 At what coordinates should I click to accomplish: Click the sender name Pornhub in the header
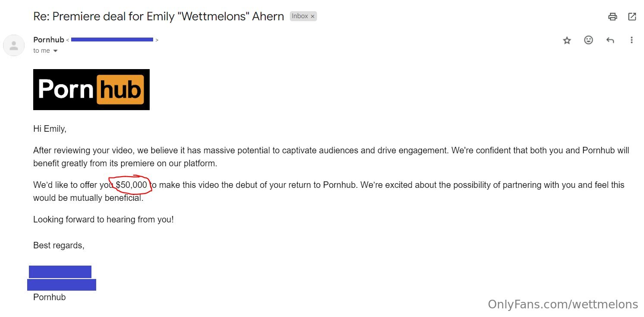click(49, 40)
